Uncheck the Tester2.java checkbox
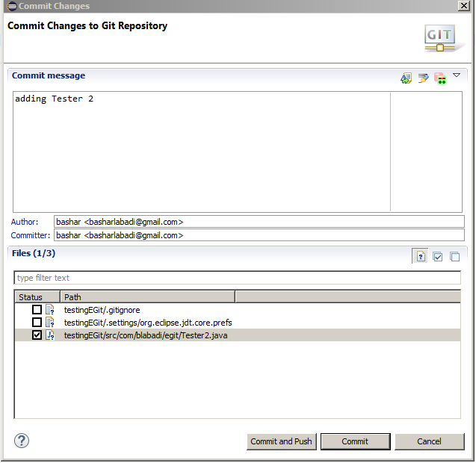 (x=37, y=335)
